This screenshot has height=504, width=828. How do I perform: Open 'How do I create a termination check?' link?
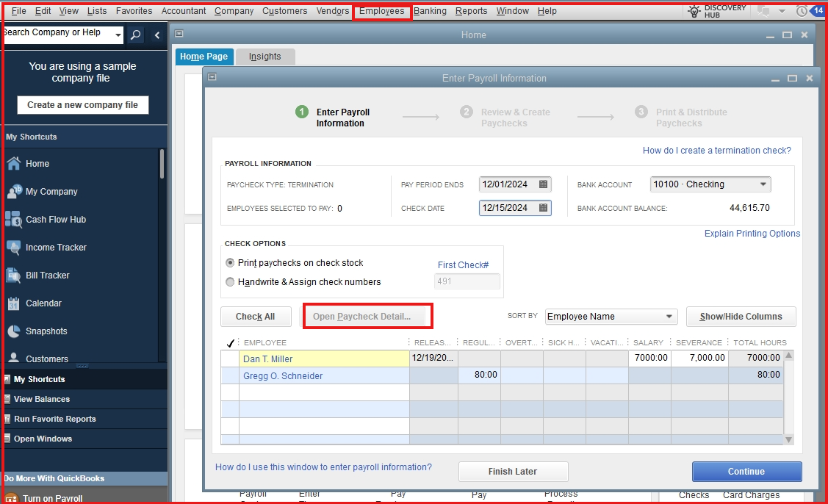click(716, 151)
